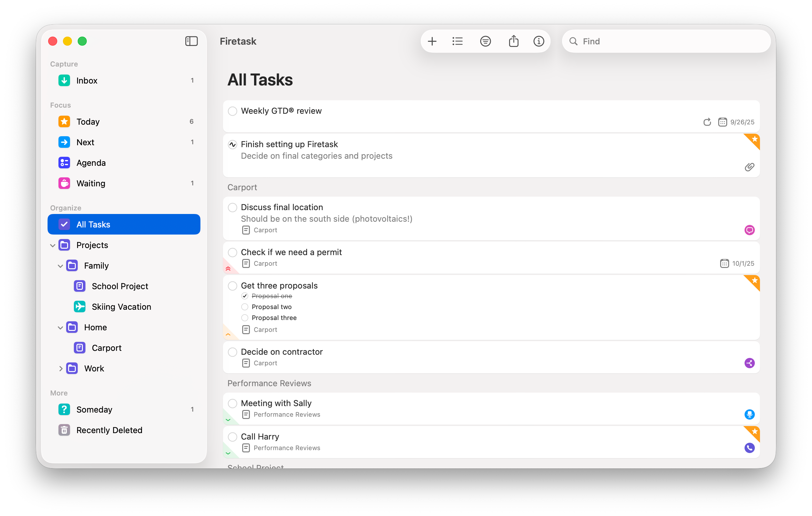This screenshot has height=516, width=812.
Task: Click the phone icon on Call Harry
Action: point(749,448)
